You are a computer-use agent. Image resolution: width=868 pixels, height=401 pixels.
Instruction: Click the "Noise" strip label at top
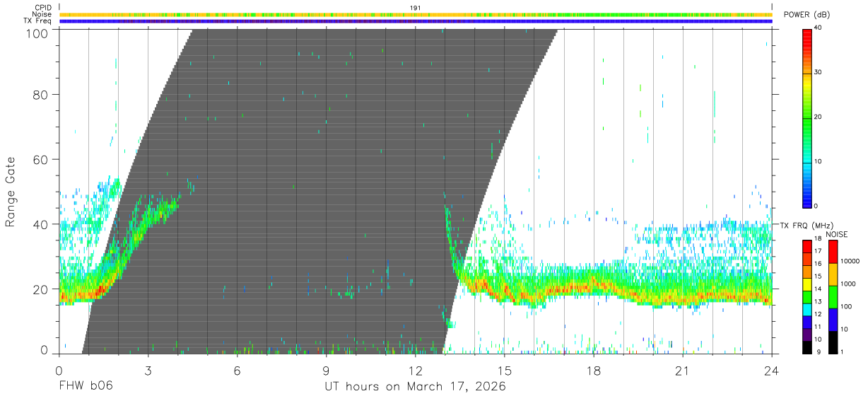pos(43,14)
